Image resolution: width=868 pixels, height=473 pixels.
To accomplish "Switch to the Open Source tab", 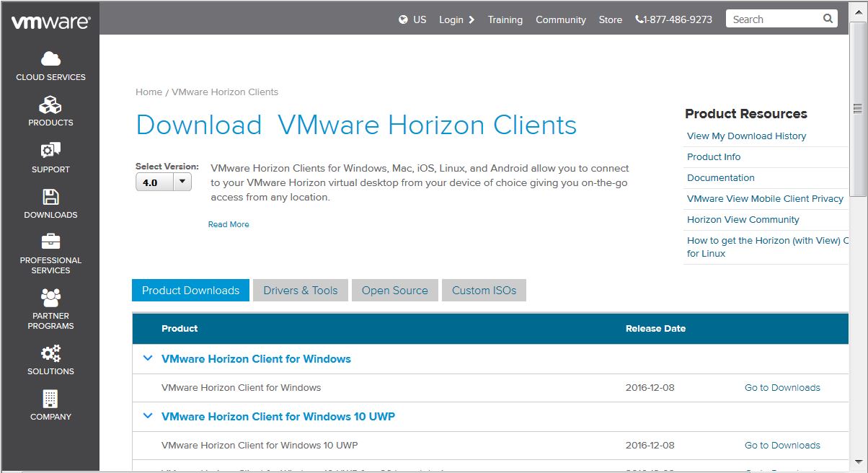I will (x=394, y=291).
